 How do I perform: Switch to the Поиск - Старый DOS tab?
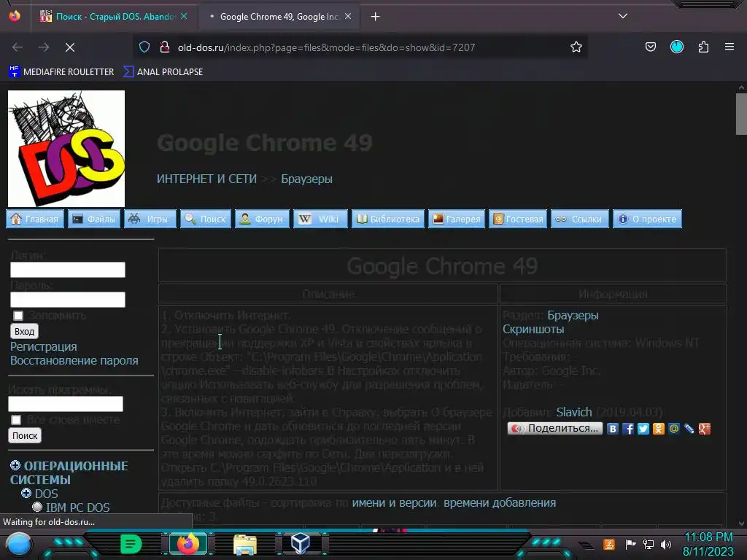113,17
